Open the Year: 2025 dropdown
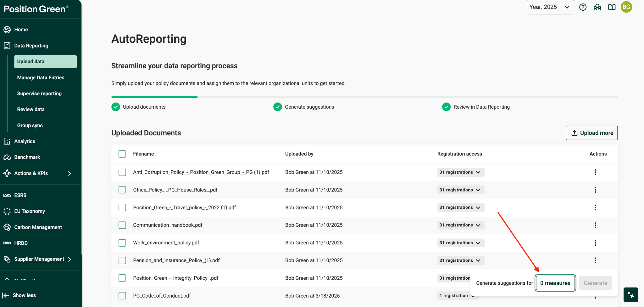This screenshot has height=307, width=644. pyautogui.click(x=550, y=7)
